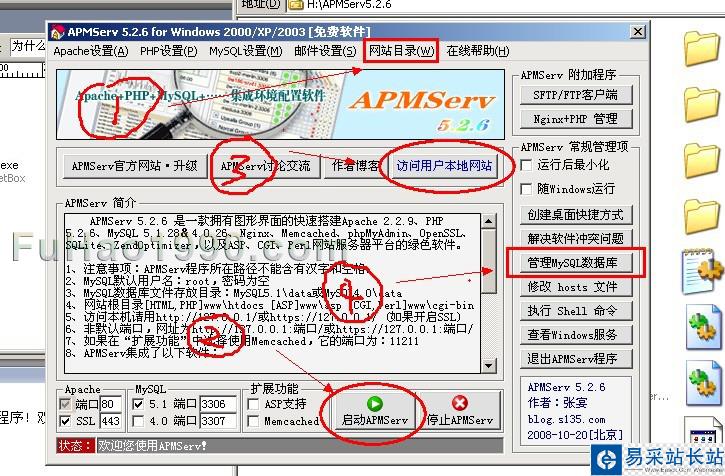Viewport: 725px width, 476px height.
Task: Open 作者博客 button
Action: click(x=355, y=166)
